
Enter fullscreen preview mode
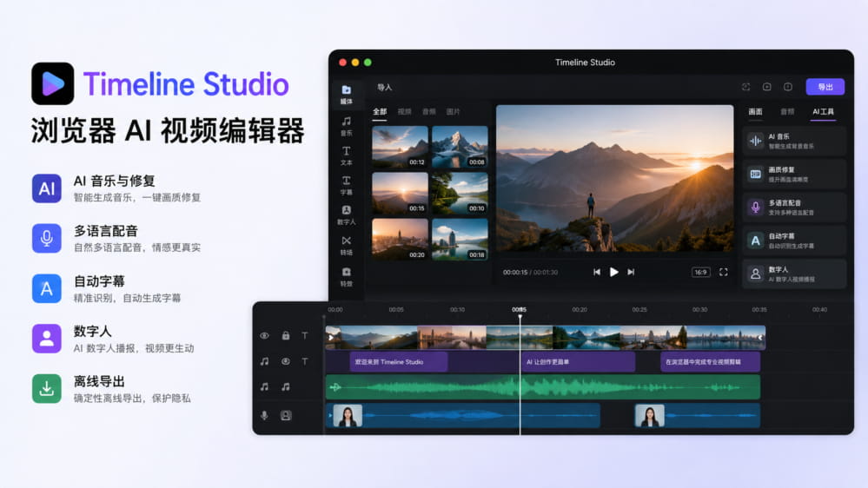(723, 272)
